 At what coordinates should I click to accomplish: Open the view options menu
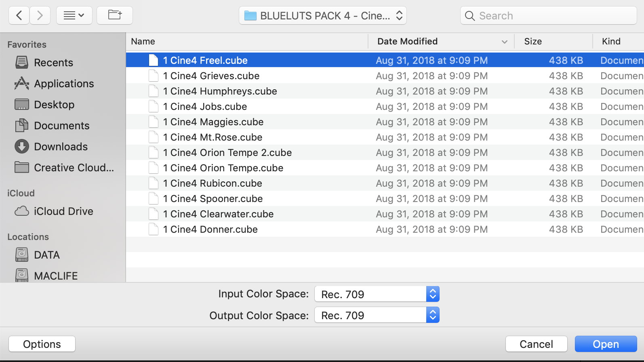pyautogui.click(x=74, y=15)
